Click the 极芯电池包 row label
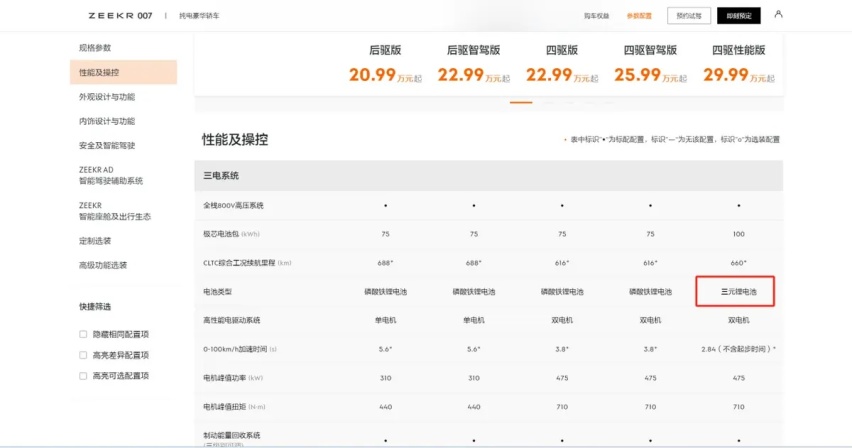 (231, 234)
